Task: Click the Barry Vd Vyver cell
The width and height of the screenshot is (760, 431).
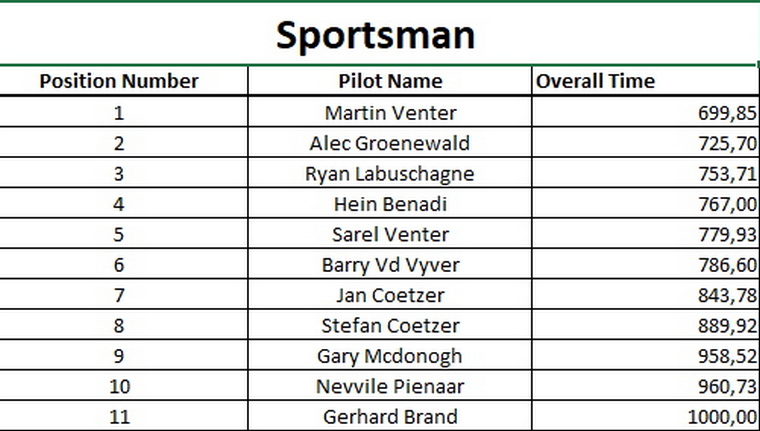Action: point(390,264)
